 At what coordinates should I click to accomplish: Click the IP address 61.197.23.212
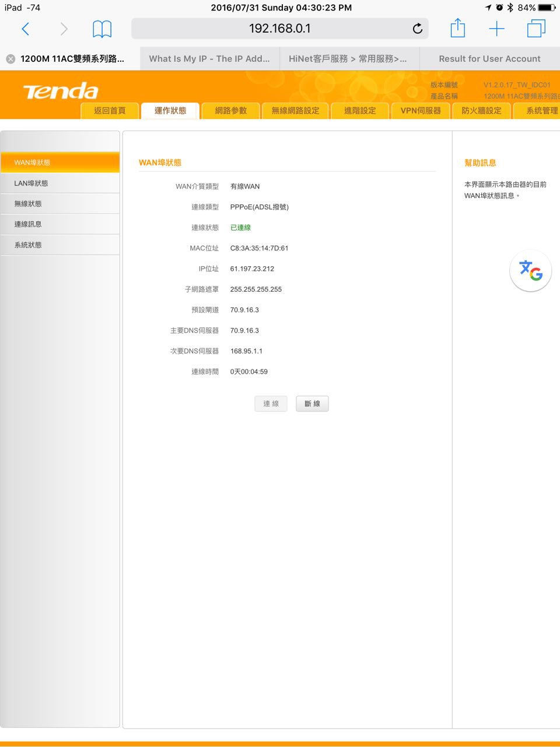(252, 269)
